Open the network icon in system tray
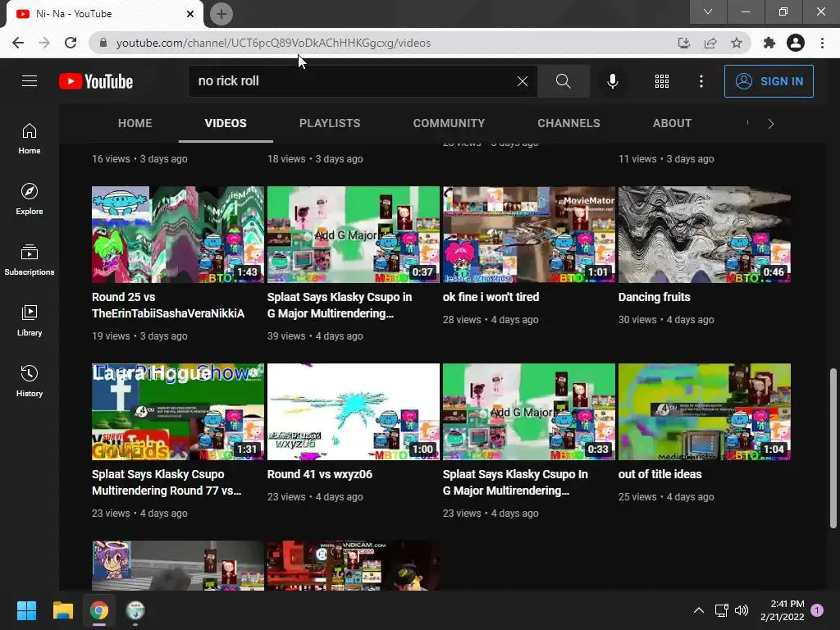 click(721, 610)
